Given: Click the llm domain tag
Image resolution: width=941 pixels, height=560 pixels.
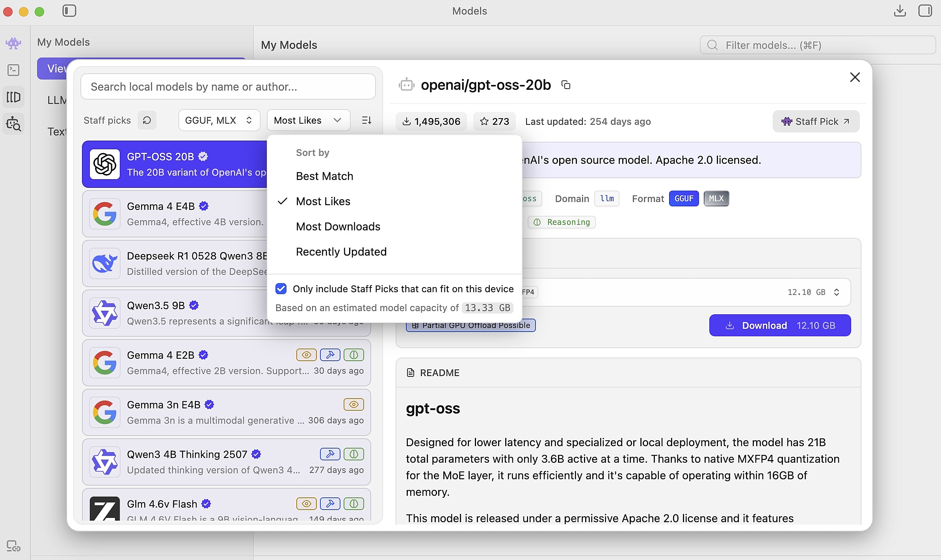Looking at the screenshot, I should click(607, 198).
